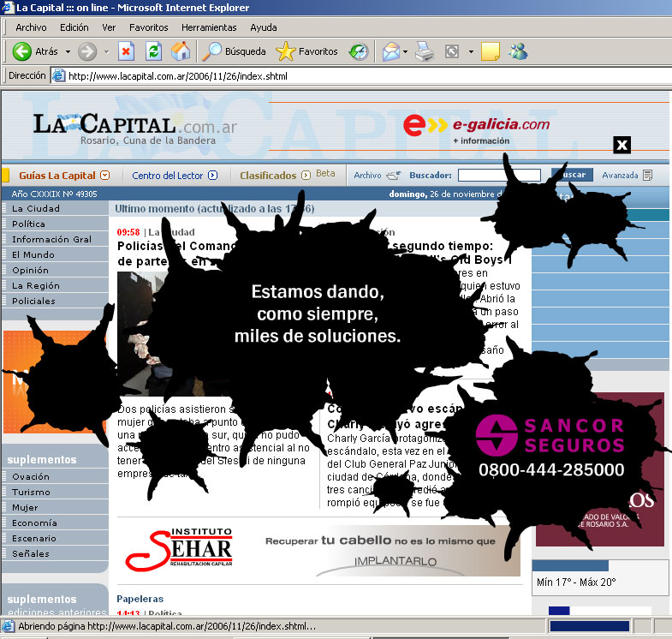Click the Mail envelope icon
Screen dimensions: 672x639
pyautogui.click(x=391, y=52)
